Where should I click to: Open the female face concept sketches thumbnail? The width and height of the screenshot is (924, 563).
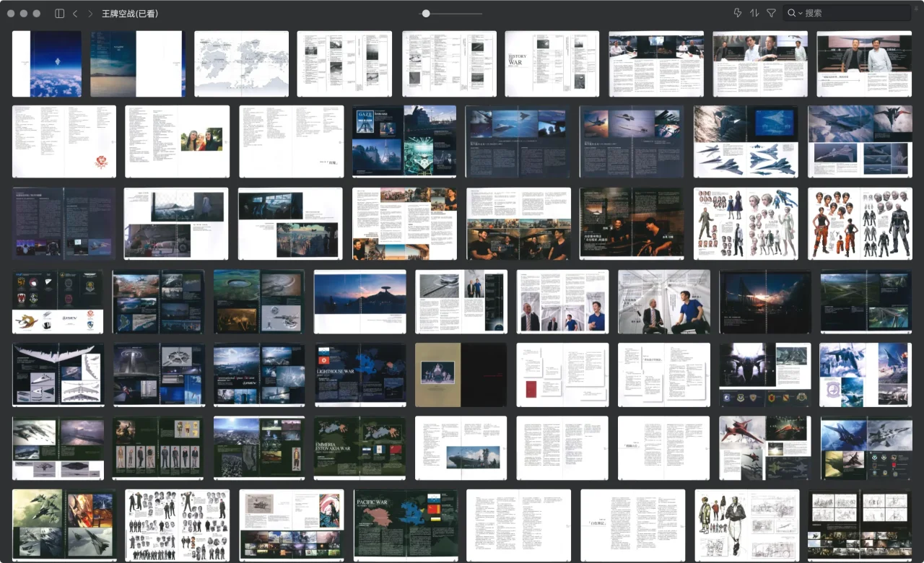746,224
